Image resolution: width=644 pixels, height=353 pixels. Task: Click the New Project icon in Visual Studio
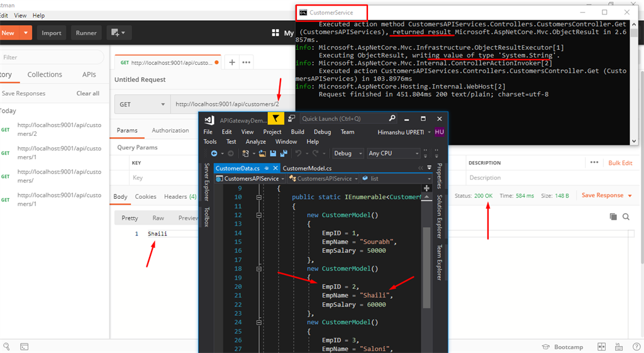[246, 154]
